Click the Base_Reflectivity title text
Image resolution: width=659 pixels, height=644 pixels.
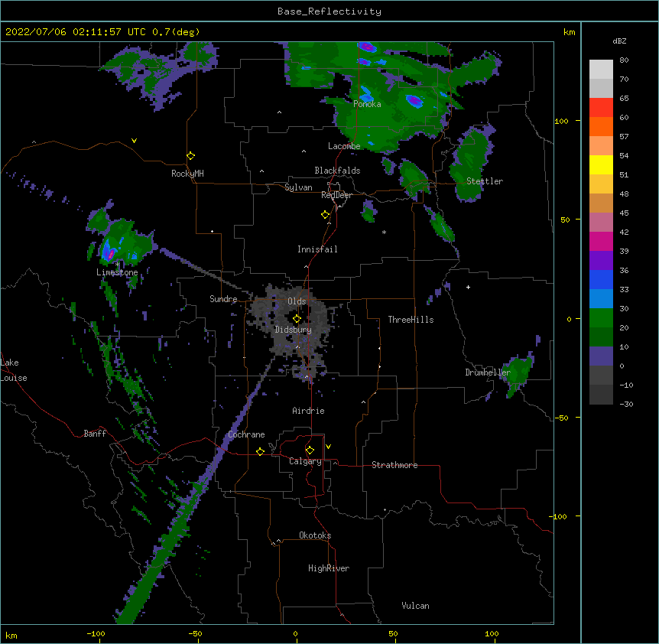click(x=329, y=11)
